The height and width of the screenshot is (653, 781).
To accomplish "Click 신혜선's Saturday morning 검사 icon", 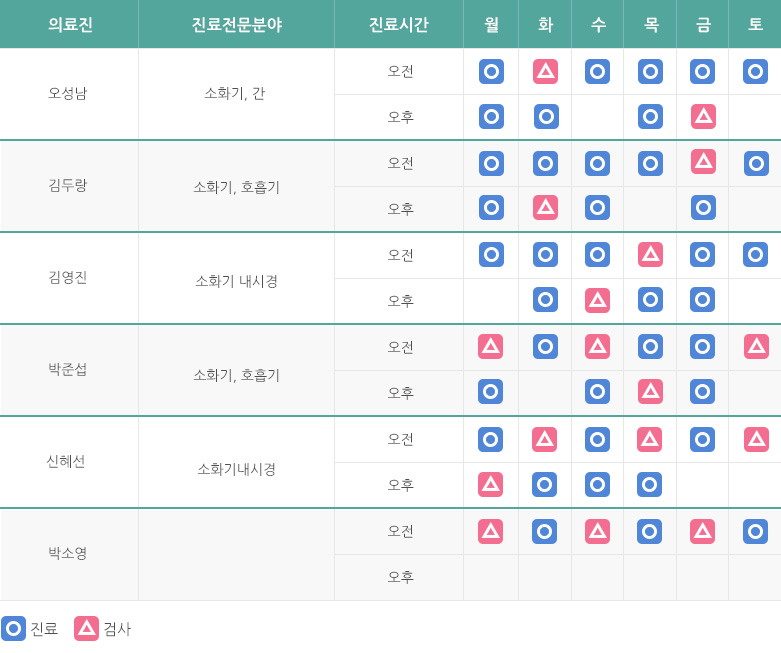I will pyautogui.click(x=756, y=438).
